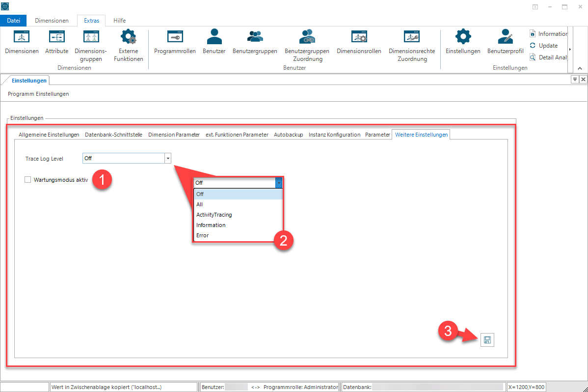Open the Trace Log Level dropdown arrow
Image resolution: width=588 pixels, height=392 pixels.
pos(168,159)
